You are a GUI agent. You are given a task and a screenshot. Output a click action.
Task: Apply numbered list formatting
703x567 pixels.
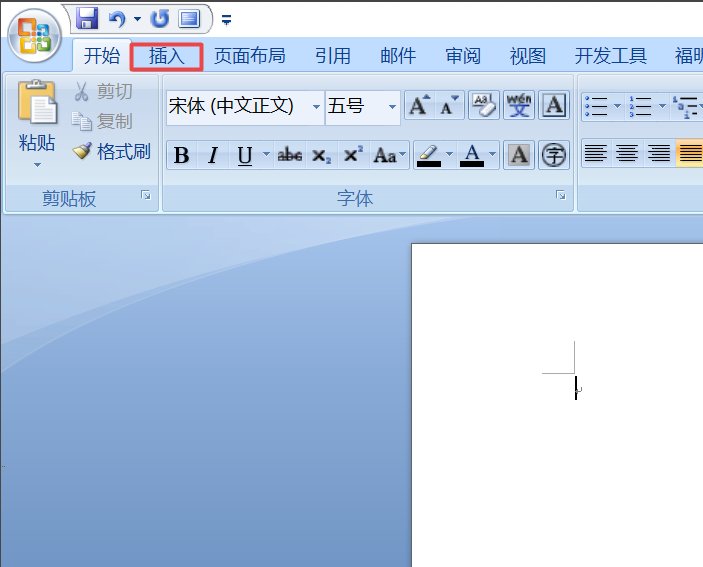(x=640, y=107)
